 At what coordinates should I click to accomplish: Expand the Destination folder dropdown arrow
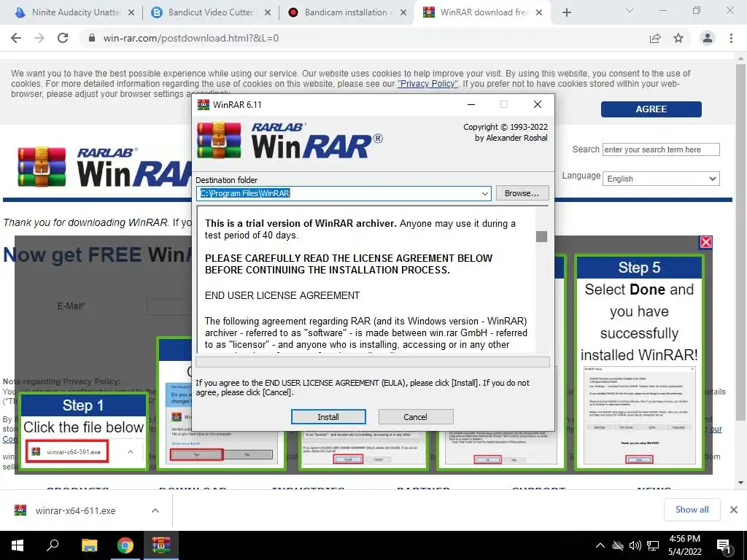click(x=484, y=193)
